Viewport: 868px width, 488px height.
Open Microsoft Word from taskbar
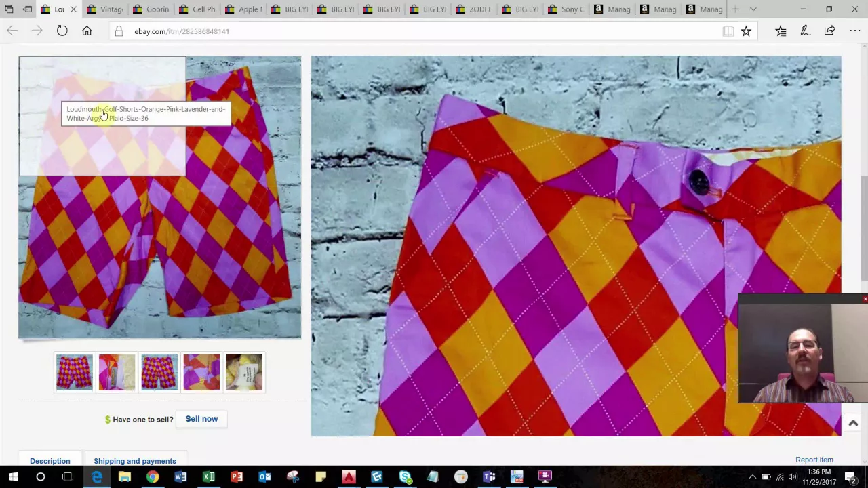click(x=180, y=477)
